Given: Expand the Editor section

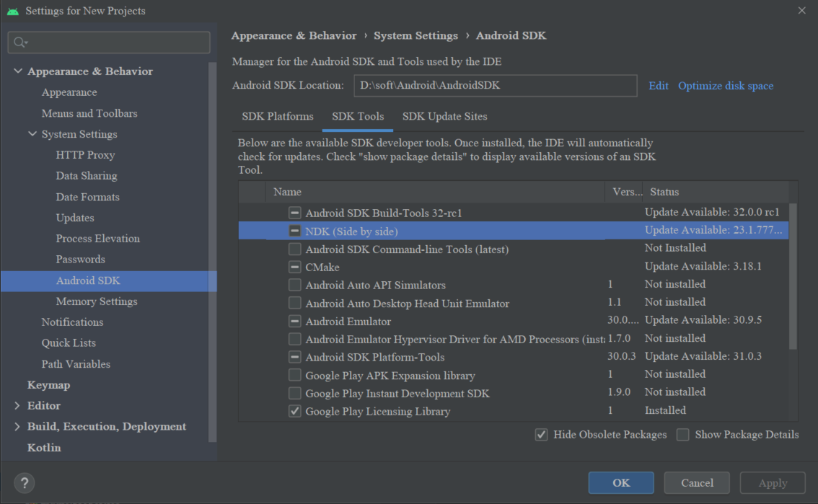Looking at the screenshot, I should pos(17,405).
